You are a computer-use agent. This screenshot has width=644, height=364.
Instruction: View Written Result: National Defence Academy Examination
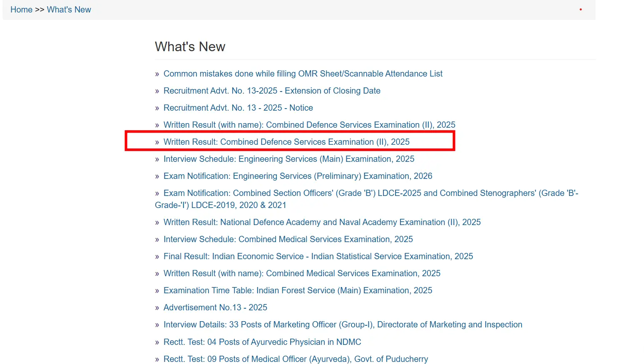322,222
